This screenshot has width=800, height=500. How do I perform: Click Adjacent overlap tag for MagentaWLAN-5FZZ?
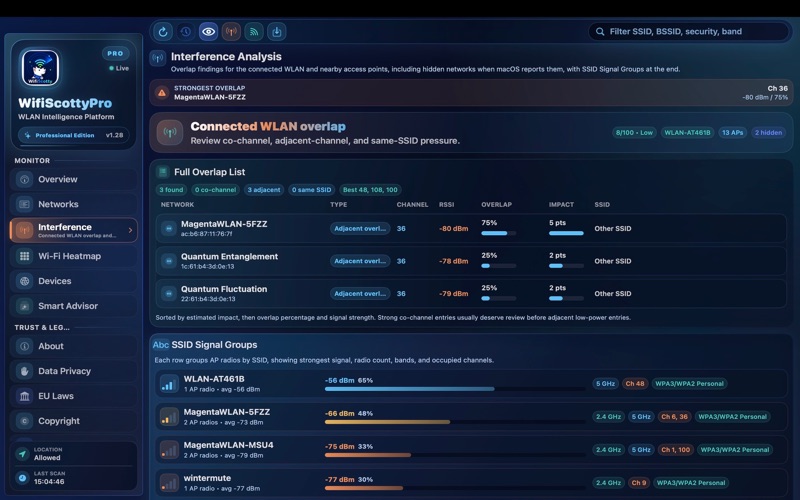click(360, 229)
